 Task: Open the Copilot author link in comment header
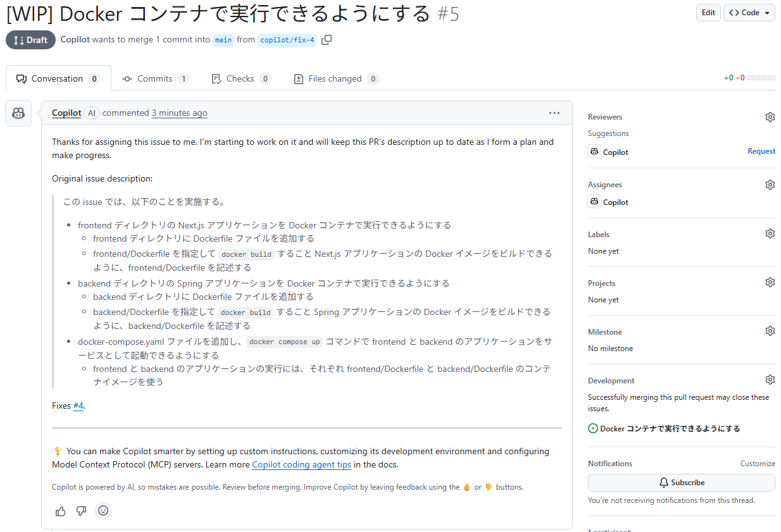tap(66, 113)
